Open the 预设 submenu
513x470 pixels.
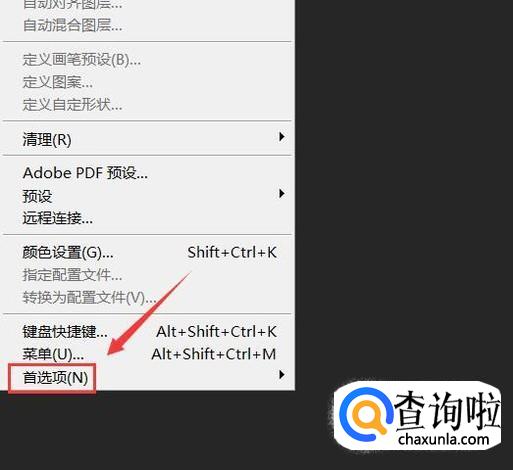[x=147, y=196]
